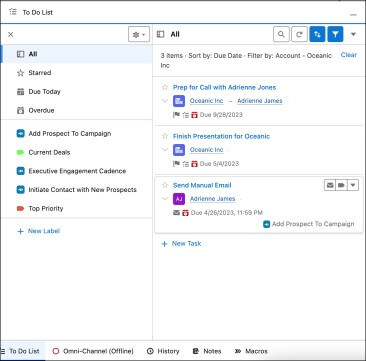Image resolution: width=366 pixels, height=361 pixels.
Task: Expand details of Finish Presentation for Oceanic
Action: tap(165, 150)
